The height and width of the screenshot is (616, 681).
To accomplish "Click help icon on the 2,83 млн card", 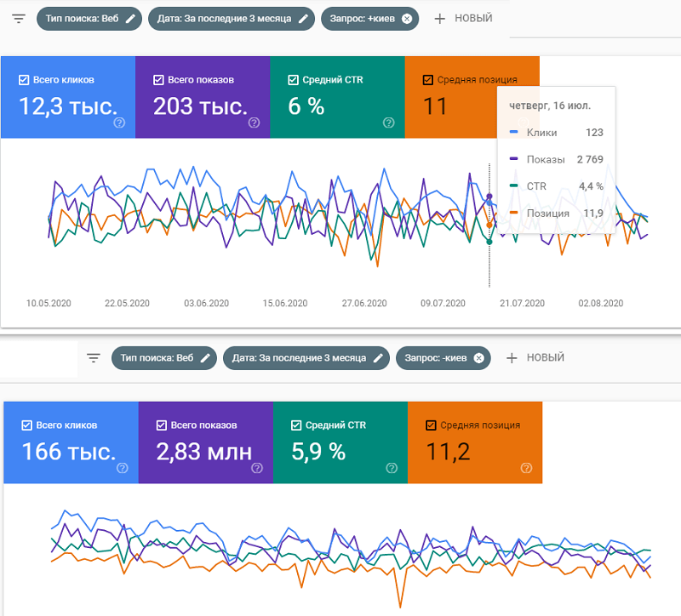I will tap(257, 467).
